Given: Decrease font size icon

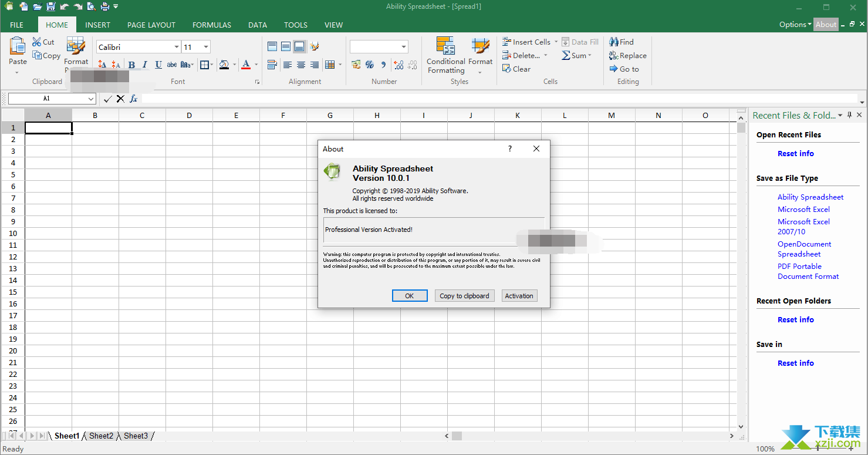Looking at the screenshot, I should 116,65.
